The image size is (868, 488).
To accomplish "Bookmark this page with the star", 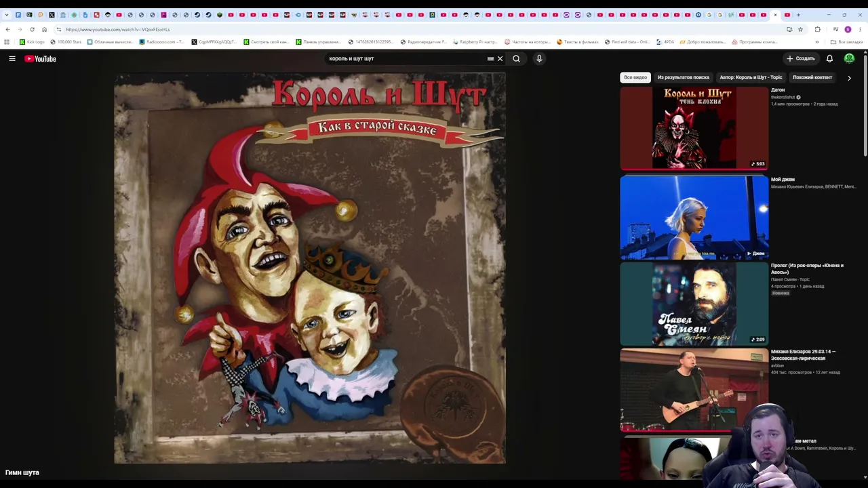I will [x=800, y=30].
